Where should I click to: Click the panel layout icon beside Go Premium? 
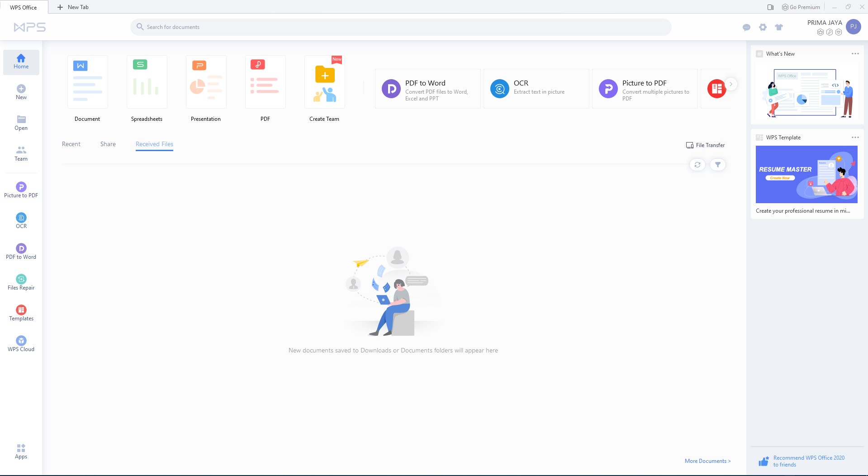[771, 7]
